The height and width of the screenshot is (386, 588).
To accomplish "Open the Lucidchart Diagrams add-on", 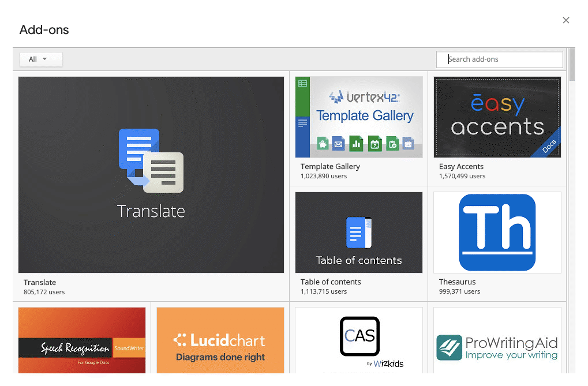I will [220, 340].
